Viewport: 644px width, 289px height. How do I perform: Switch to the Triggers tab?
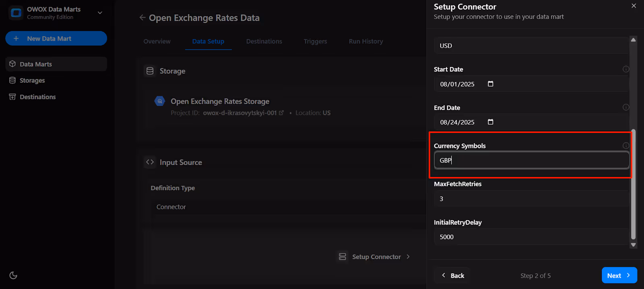coord(315,41)
